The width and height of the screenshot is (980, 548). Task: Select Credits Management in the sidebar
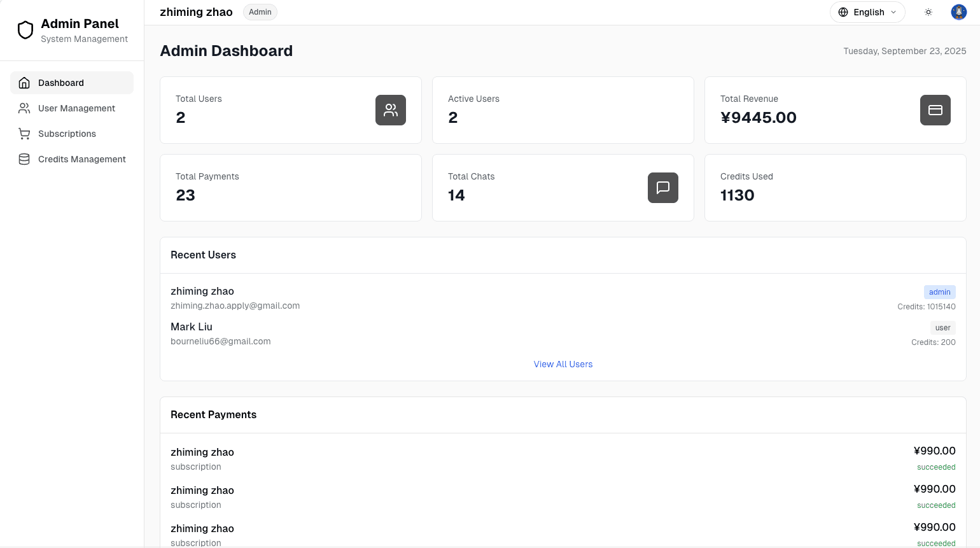[x=82, y=159]
